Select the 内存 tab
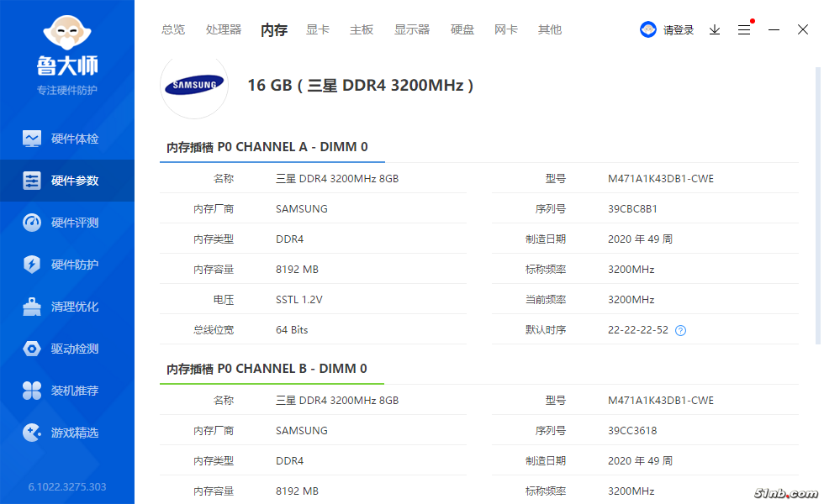The height and width of the screenshot is (504, 824). [x=274, y=30]
